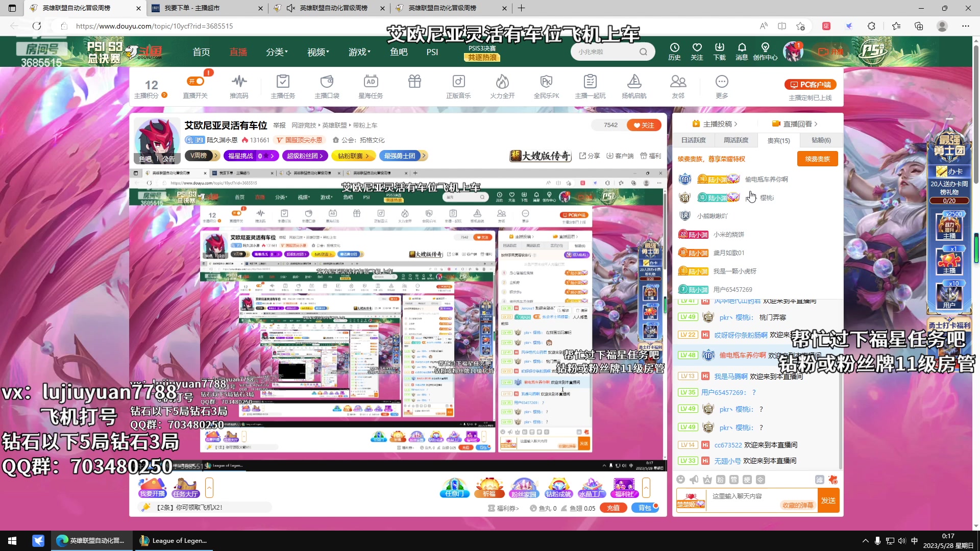Image resolution: width=980 pixels, height=551 pixels.
Task: Open the 福利社 welfare icon
Action: (x=624, y=488)
